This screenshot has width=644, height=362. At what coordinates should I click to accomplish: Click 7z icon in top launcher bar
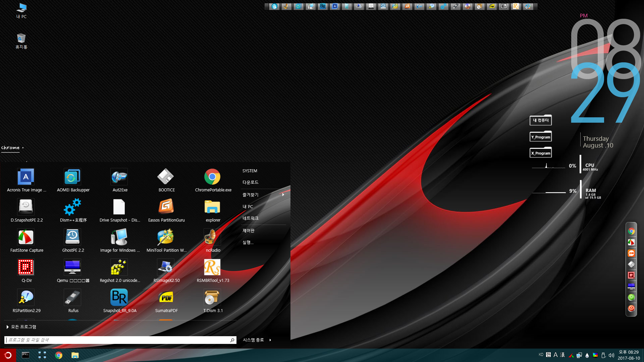click(503, 6)
